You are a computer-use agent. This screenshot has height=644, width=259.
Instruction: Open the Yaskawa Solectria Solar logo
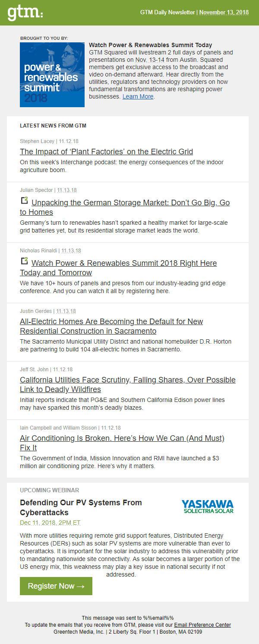coord(207,506)
